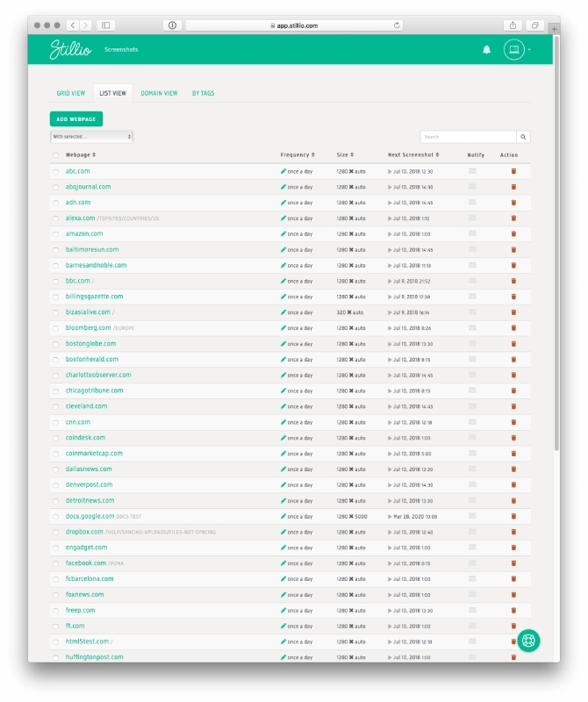The image size is (588, 702).
Task: Click '1280 x 5000' size for docs.google.com
Action: tap(352, 516)
